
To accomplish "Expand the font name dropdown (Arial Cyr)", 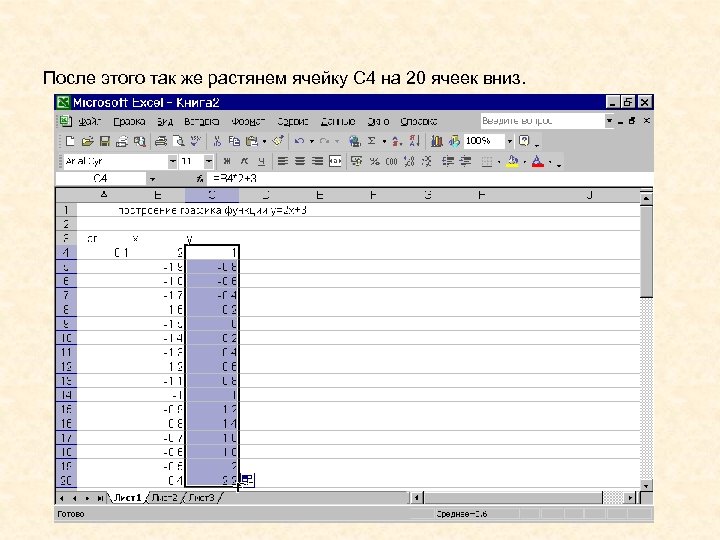I will click(x=172, y=161).
